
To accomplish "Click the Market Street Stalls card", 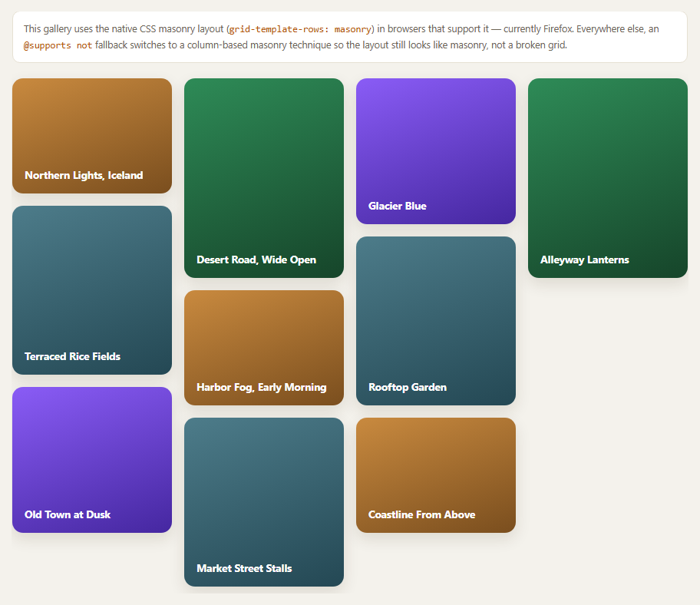I will pyautogui.click(x=264, y=502).
